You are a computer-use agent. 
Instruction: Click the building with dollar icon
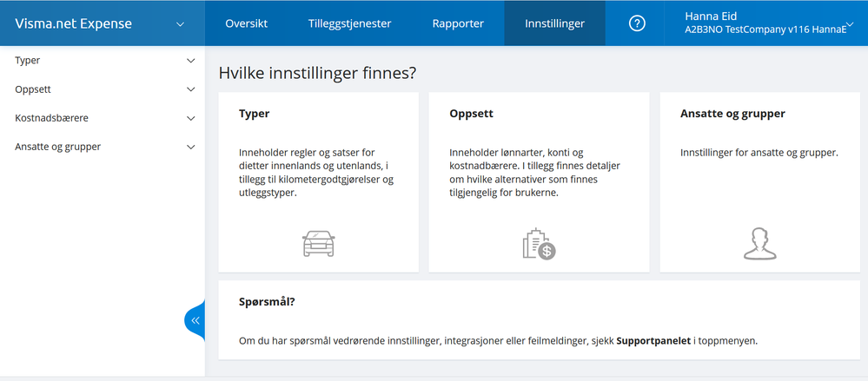pyautogui.click(x=539, y=245)
